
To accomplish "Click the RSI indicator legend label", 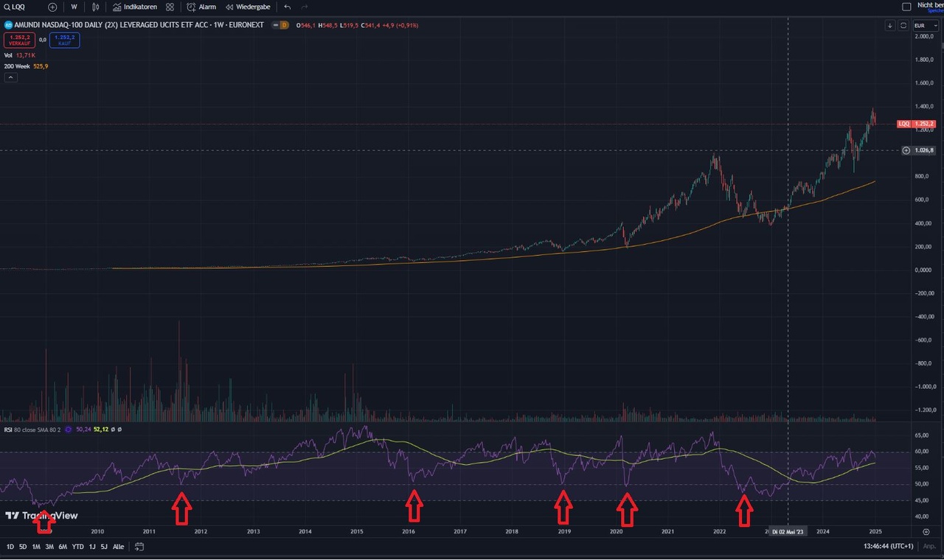I will (x=31, y=429).
